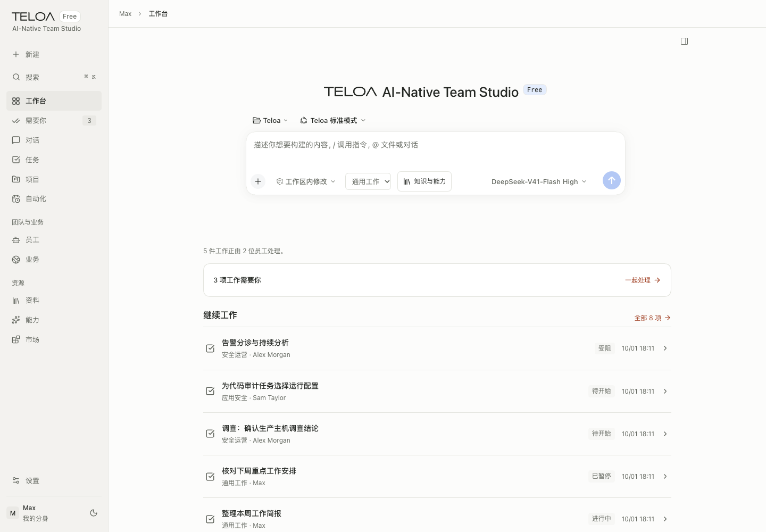This screenshot has width=766, height=532.
Task: Open the 业务 business page
Action: click(x=54, y=260)
